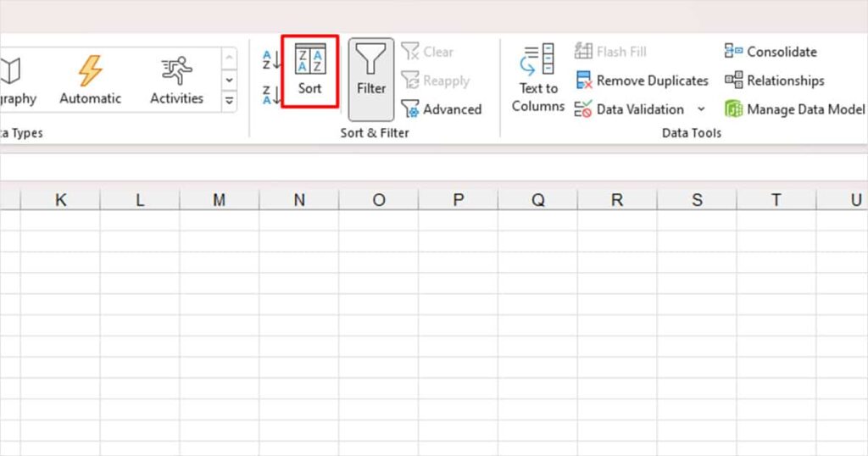Open the Consolidate tool
868x456 pixels.
[x=771, y=52]
